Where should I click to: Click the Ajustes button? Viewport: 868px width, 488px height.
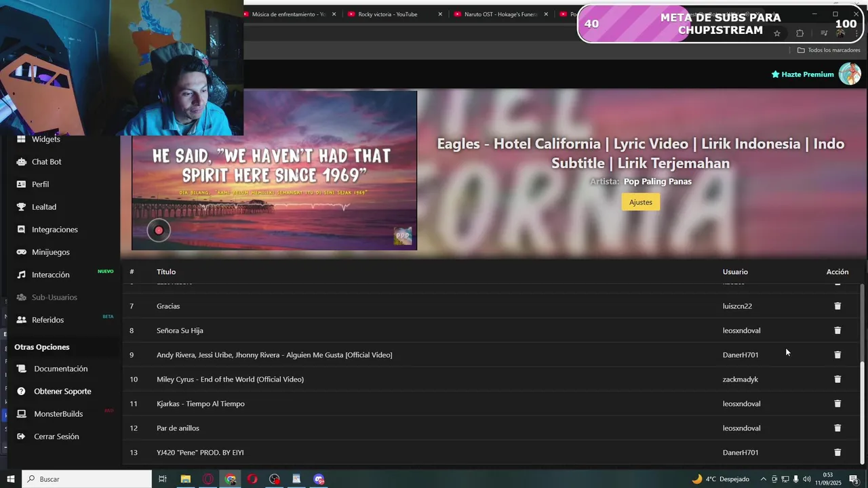point(641,202)
